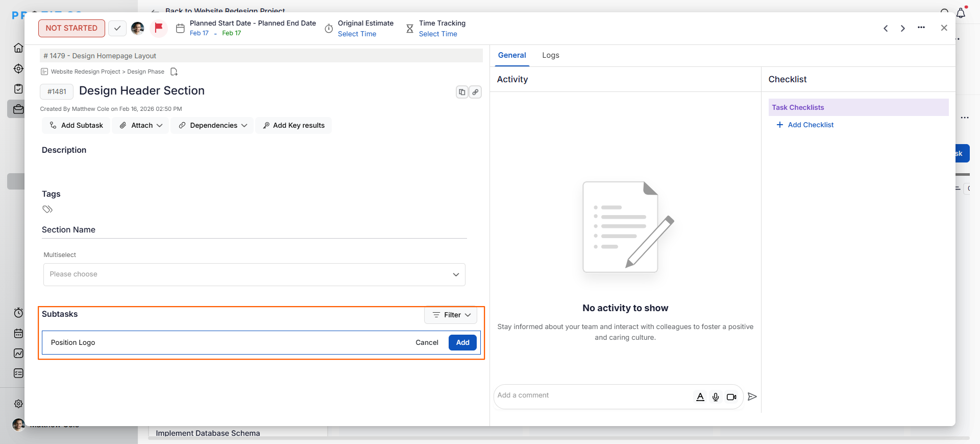Click the Feb 17 planned start date

coord(199,33)
